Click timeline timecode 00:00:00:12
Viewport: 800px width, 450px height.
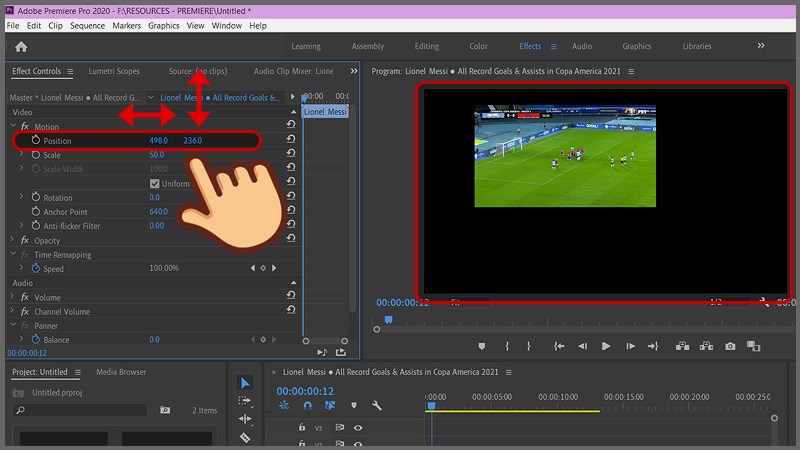coord(305,391)
